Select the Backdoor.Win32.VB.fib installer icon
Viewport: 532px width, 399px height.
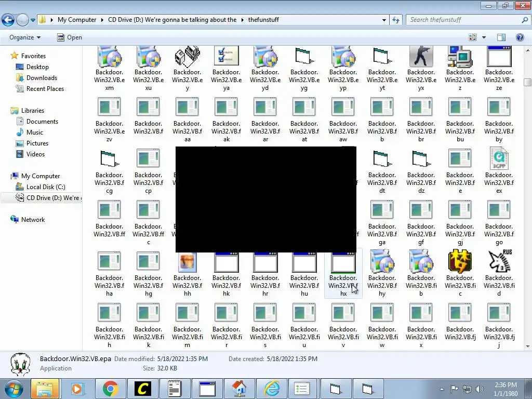pos(421,261)
